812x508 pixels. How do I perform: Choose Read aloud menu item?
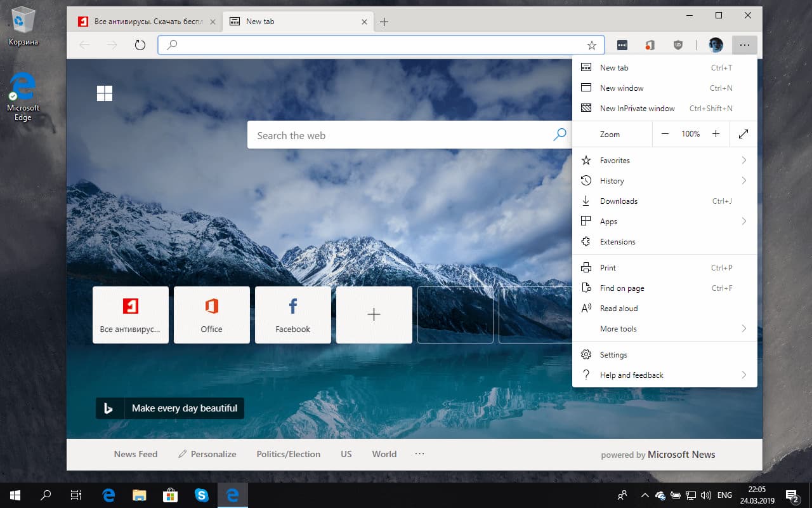click(x=665, y=309)
